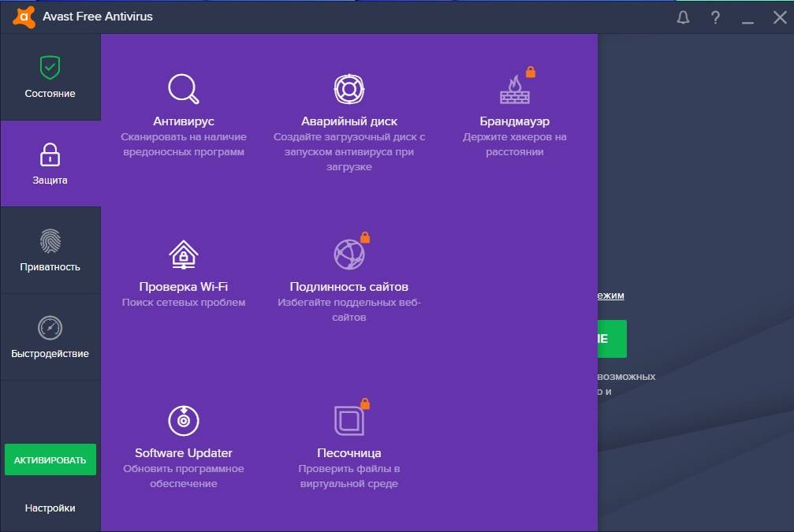Click the orange lock on Песочница

365,404
